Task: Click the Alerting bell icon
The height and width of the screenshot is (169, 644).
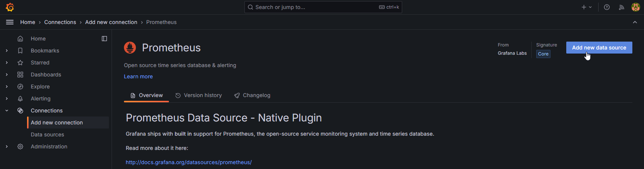Action: [20, 99]
